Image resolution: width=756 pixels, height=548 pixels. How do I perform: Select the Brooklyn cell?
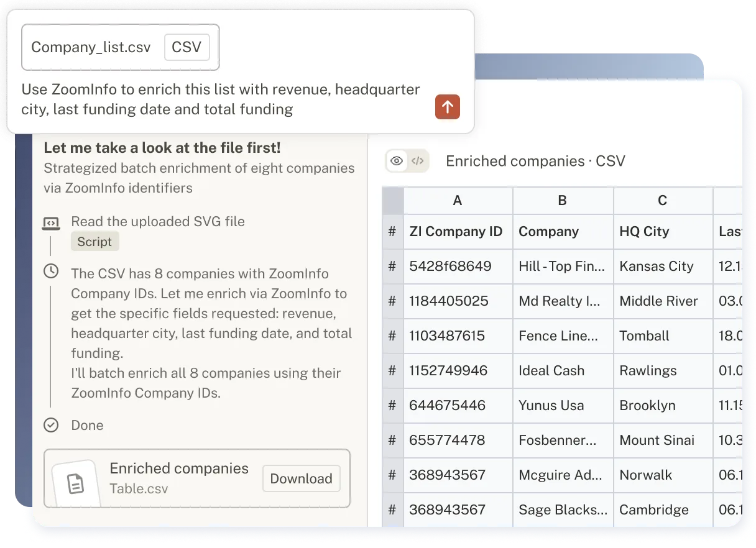tap(663, 406)
